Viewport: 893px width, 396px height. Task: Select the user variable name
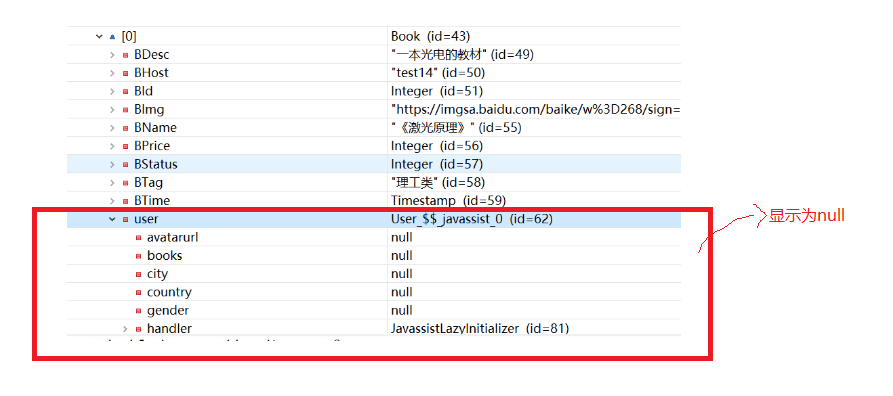pyautogui.click(x=146, y=219)
